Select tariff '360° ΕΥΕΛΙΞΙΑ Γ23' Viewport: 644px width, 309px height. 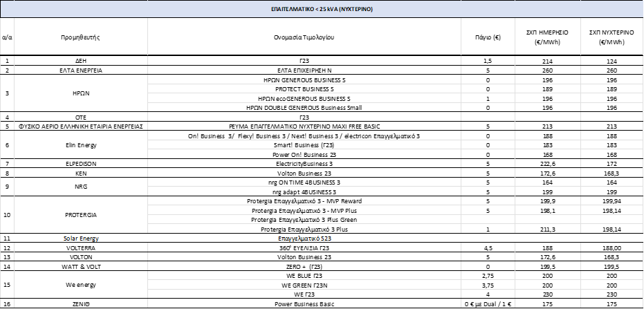click(304, 248)
